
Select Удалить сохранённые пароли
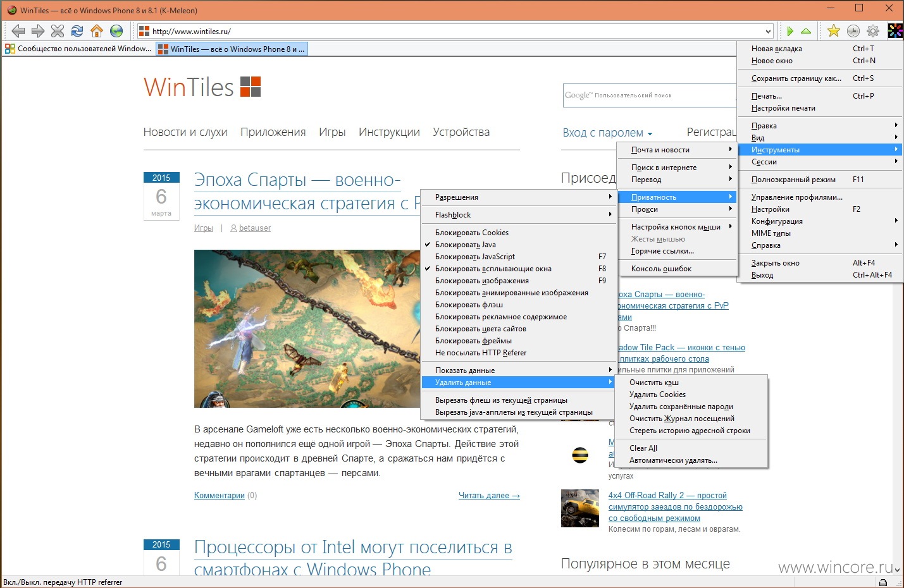tap(691, 407)
